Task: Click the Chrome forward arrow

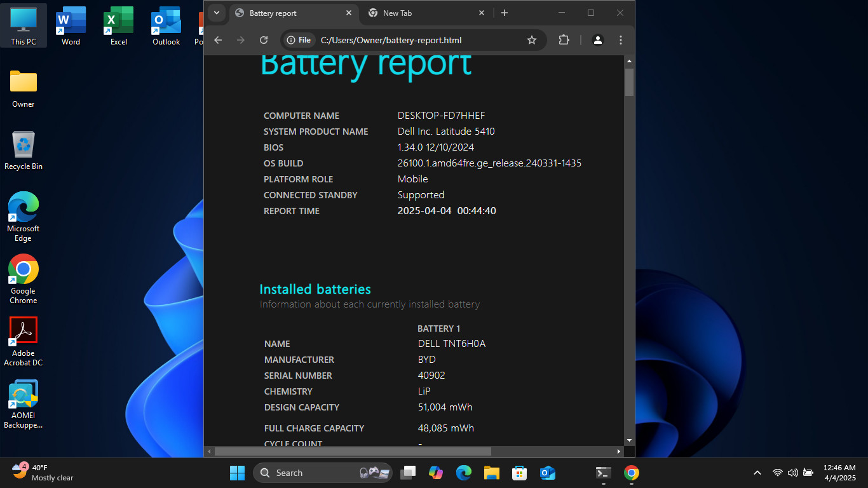Action: [x=241, y=40]
